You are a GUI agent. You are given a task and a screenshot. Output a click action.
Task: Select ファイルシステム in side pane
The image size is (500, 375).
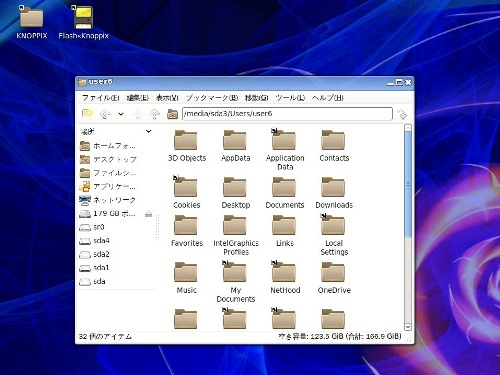point(108,173)
